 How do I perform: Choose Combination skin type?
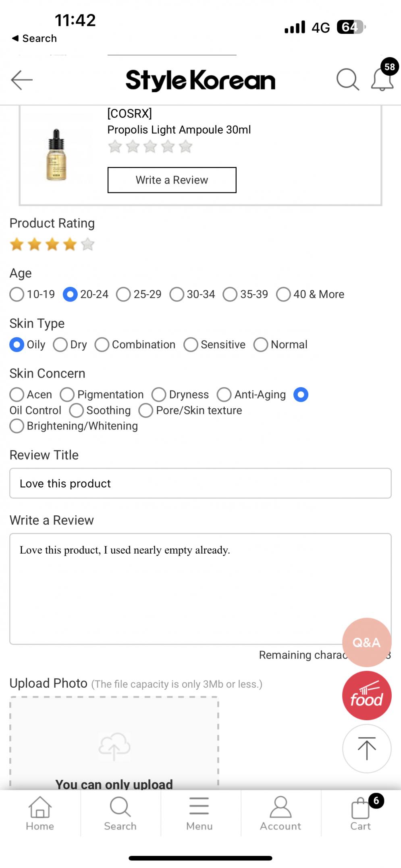pos(102,345)
